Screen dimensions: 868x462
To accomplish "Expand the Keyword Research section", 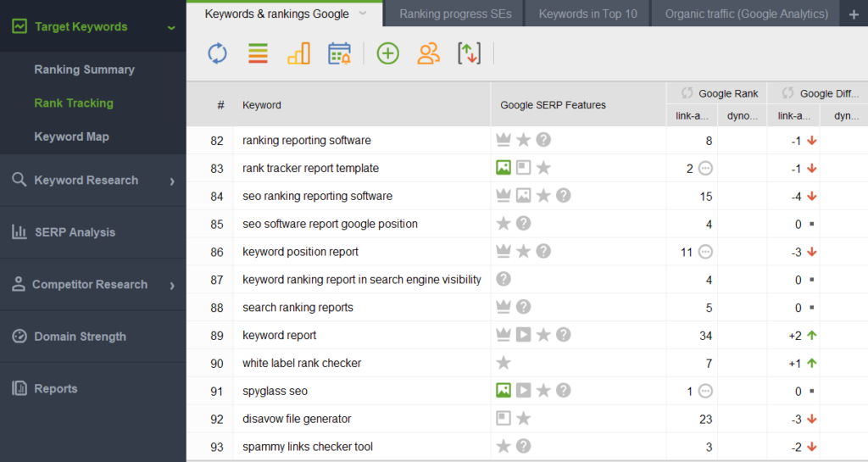I will [172, 181].
